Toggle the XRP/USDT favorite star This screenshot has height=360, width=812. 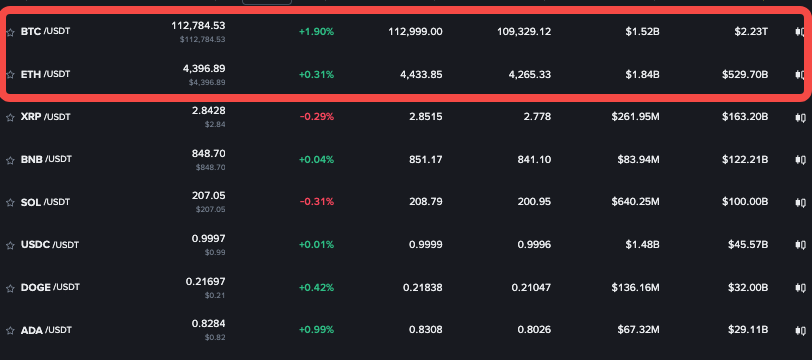pos(10,118)
